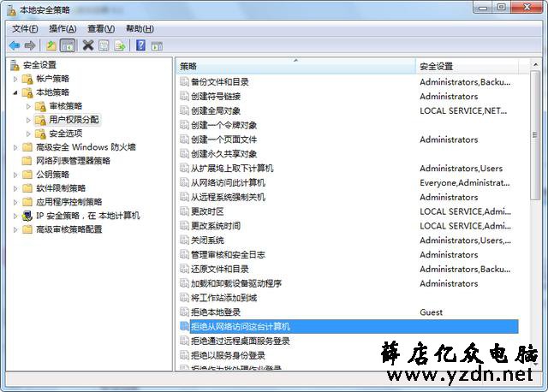Select the 创建永久共享对象 policy row
This screenshot has width=548, height=392.
348,154
